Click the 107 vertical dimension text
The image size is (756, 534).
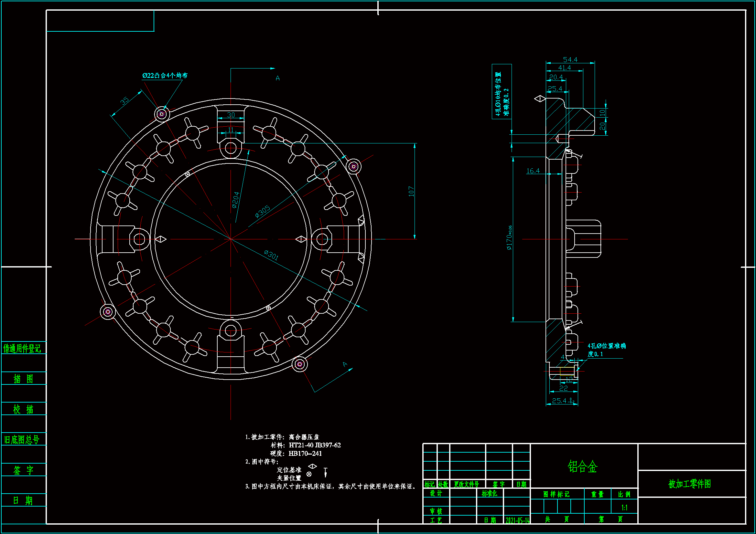[x=411, y=191]
